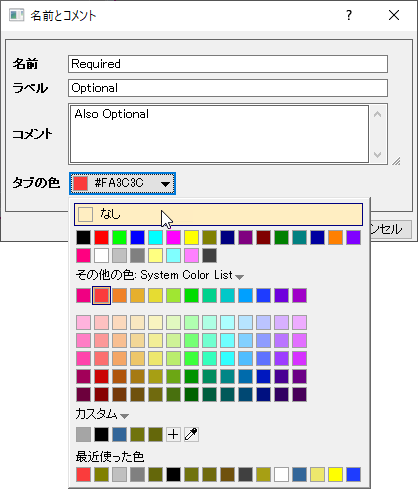The image size is (418, 489).
Task: Add a custom color with plus icon
Action: [x=173, y=434]
